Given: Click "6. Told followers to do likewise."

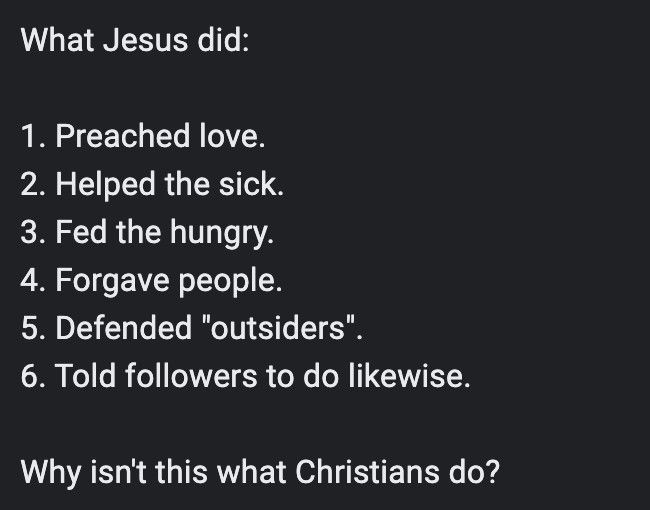Looking at the screenshot, I should (245, 376).
